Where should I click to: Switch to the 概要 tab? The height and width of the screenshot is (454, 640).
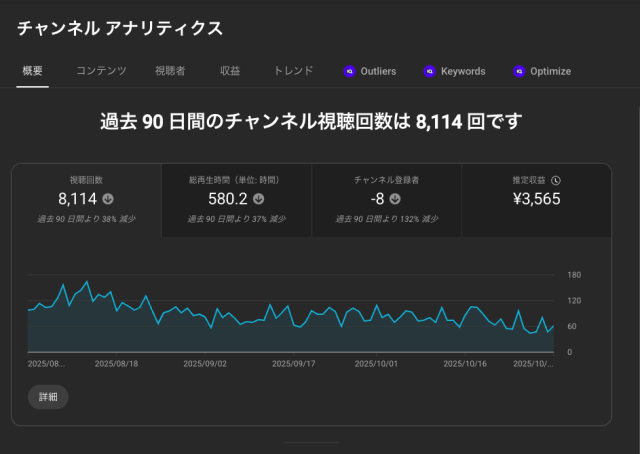pyautogui.click(x=32, y=71)
